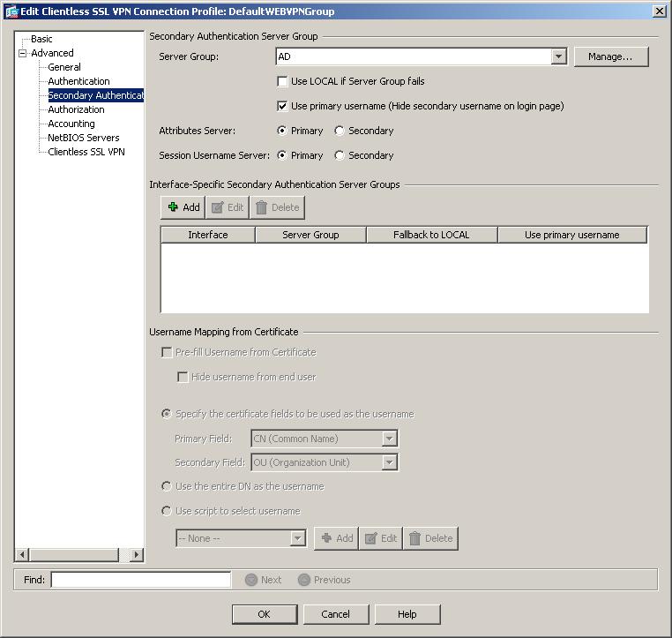This screenshot has height=638, width=672.
Task: Select Basic in the navigation tree
Action: [x=41, y=39]
